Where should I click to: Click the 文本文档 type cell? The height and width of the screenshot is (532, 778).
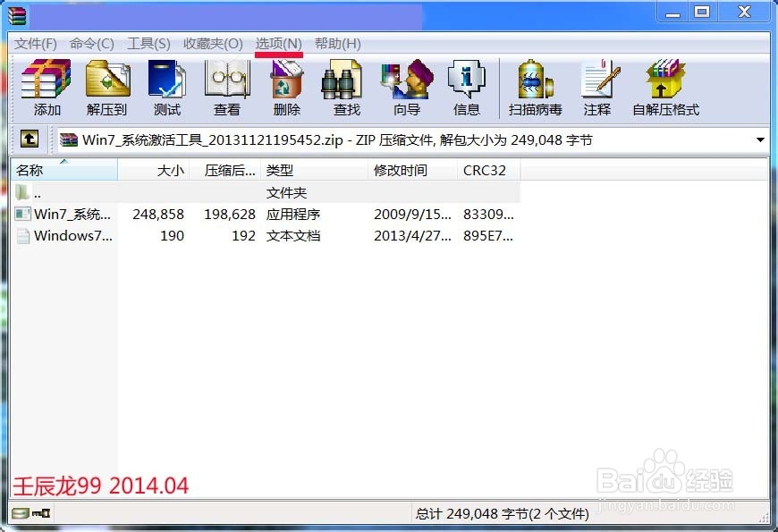coord(293,236)
